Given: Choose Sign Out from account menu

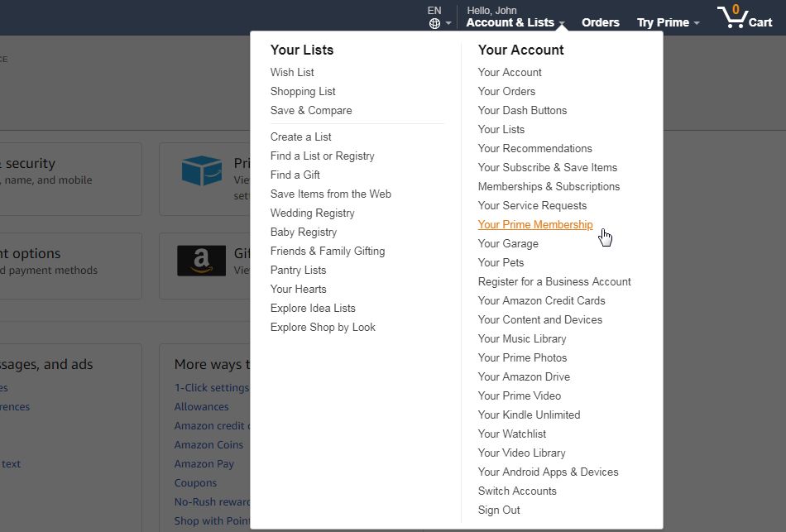Looking at the screenshot, I should click(499, 510).
